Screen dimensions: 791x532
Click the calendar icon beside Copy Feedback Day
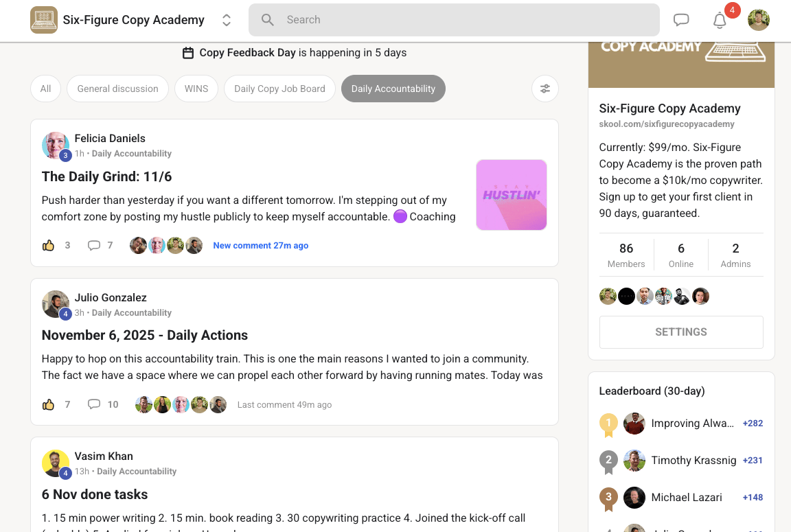(188, 53)
